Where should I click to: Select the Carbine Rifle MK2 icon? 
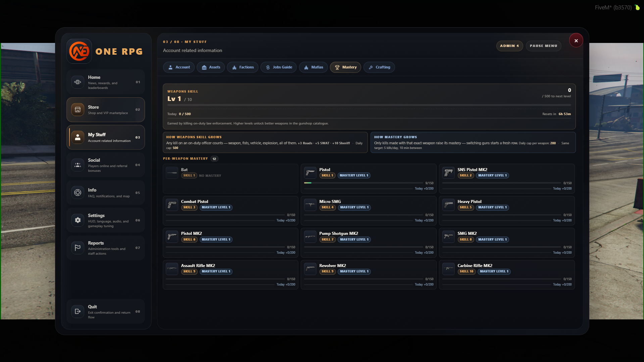(x=448, y=269)
